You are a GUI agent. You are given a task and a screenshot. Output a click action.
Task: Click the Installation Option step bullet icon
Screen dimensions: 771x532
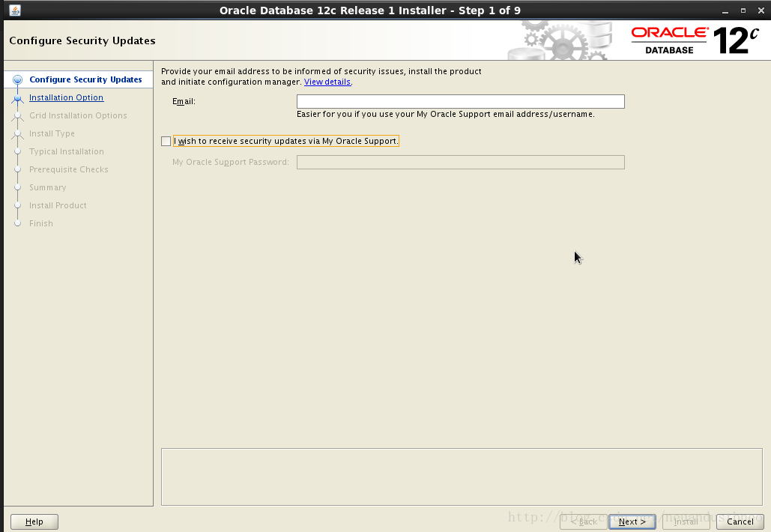18,98
